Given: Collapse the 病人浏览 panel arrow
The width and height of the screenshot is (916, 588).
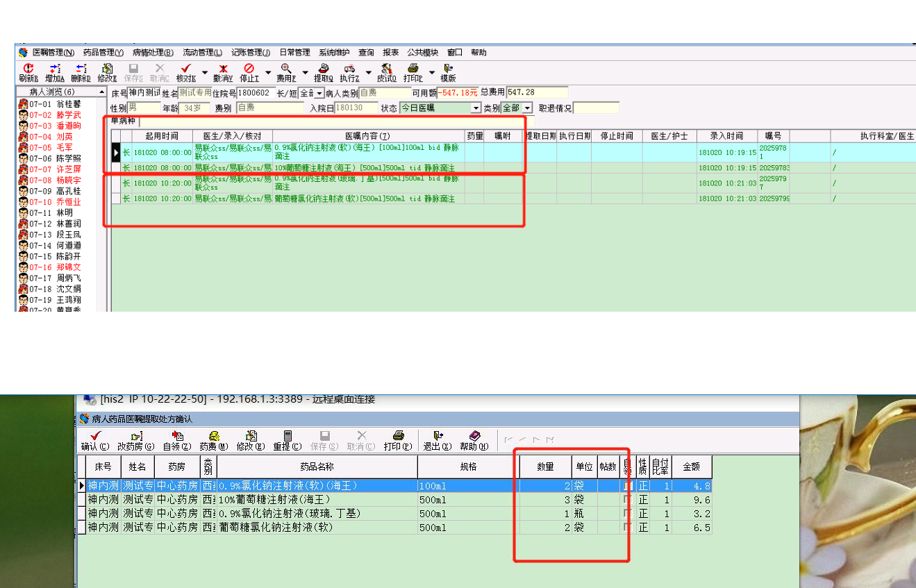Looking at the screenshot, I should pyautogui.click(x=102, y=92).
